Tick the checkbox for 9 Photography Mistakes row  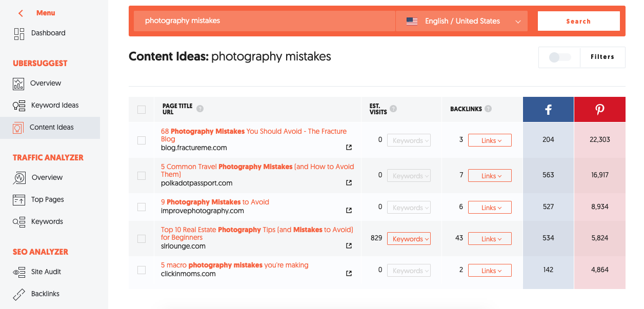tap(142, 207)
